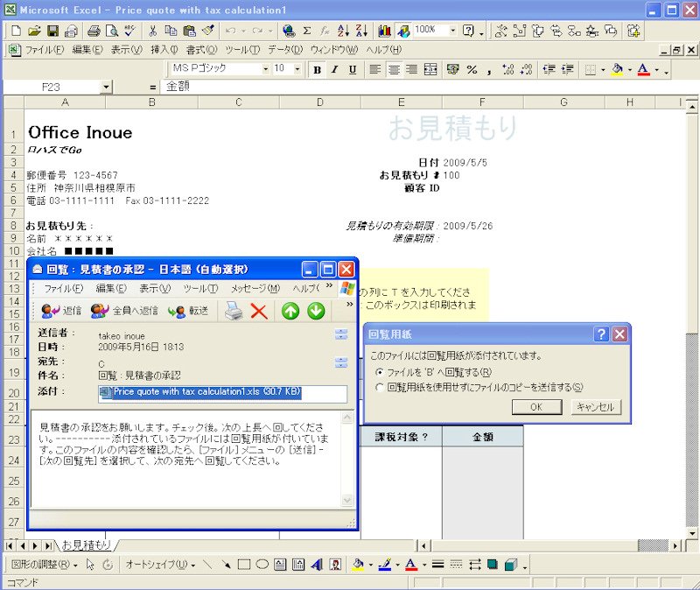
Task: Open the Excel データ(D) menu
Action: coord(285,50)
